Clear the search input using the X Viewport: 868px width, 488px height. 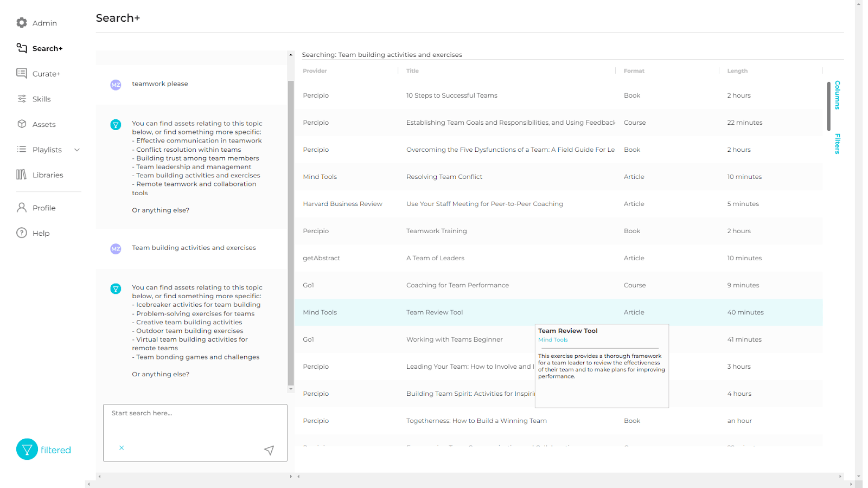[122, 448]
